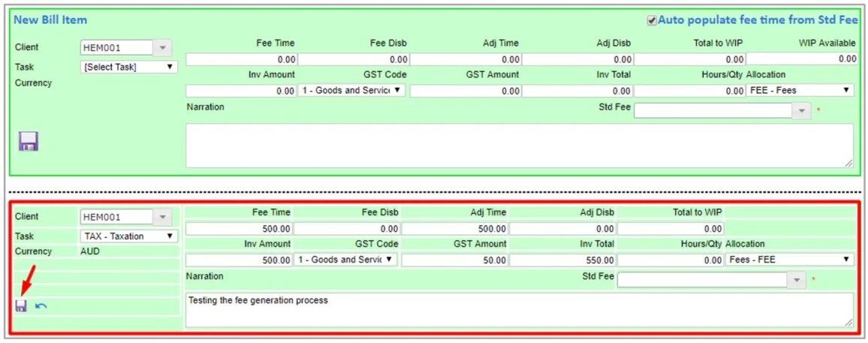Expand the Client HEM001 dropdown in New Bill Item

(x=162, y=48)
